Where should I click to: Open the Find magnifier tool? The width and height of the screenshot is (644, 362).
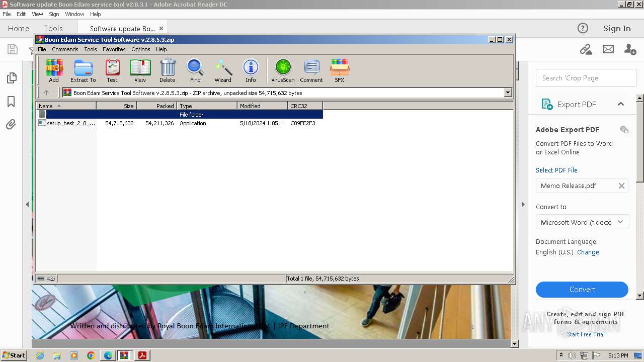point(195,70)
